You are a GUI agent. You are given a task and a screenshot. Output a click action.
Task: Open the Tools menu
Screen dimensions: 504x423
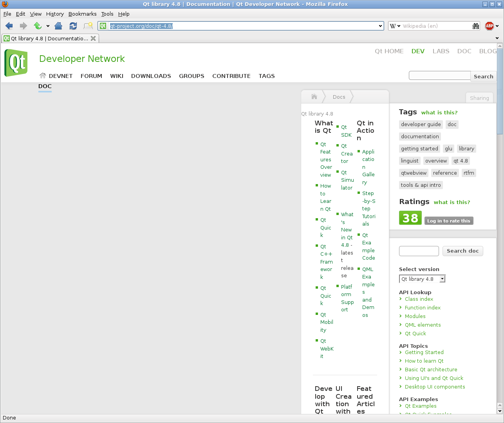coord(107,14)
